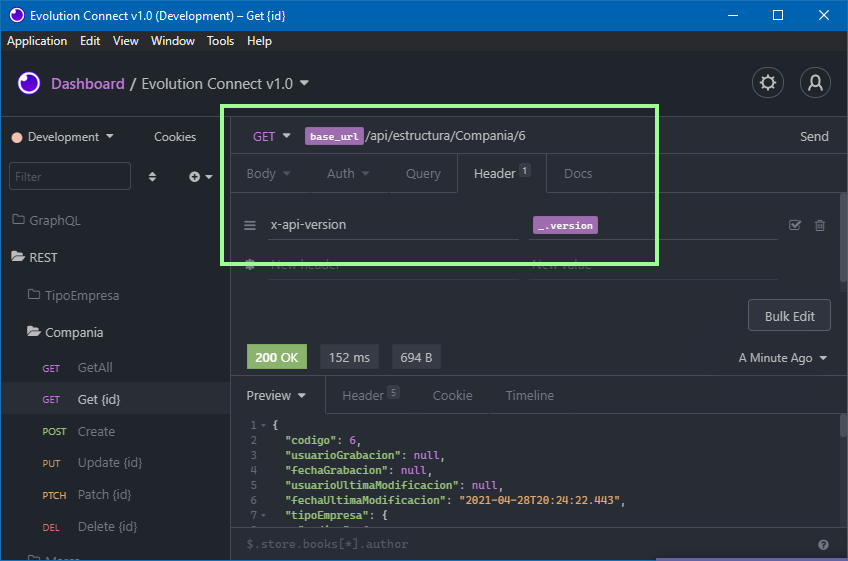Click the x-api-version header name field
This screenshot has height=561, width=848.
coord(393,225)
